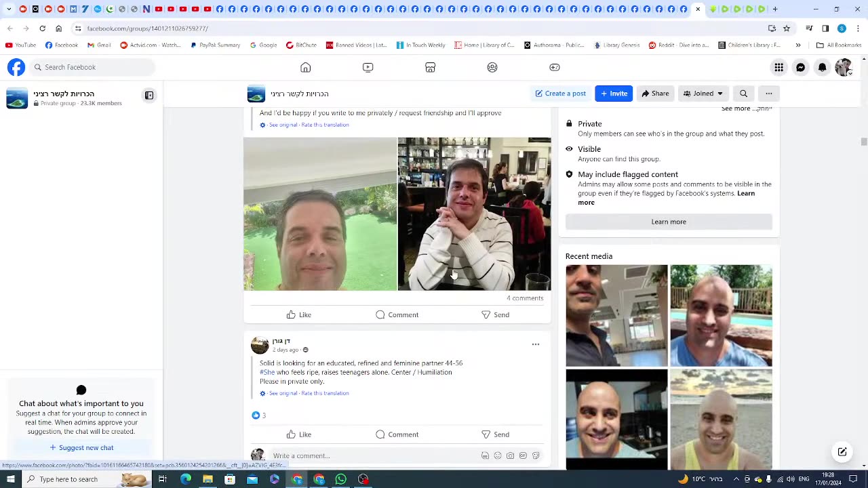Click the avatar sticker icon in the comment box
This screenshot has height=488, width=868.
[x=485, y=455]
